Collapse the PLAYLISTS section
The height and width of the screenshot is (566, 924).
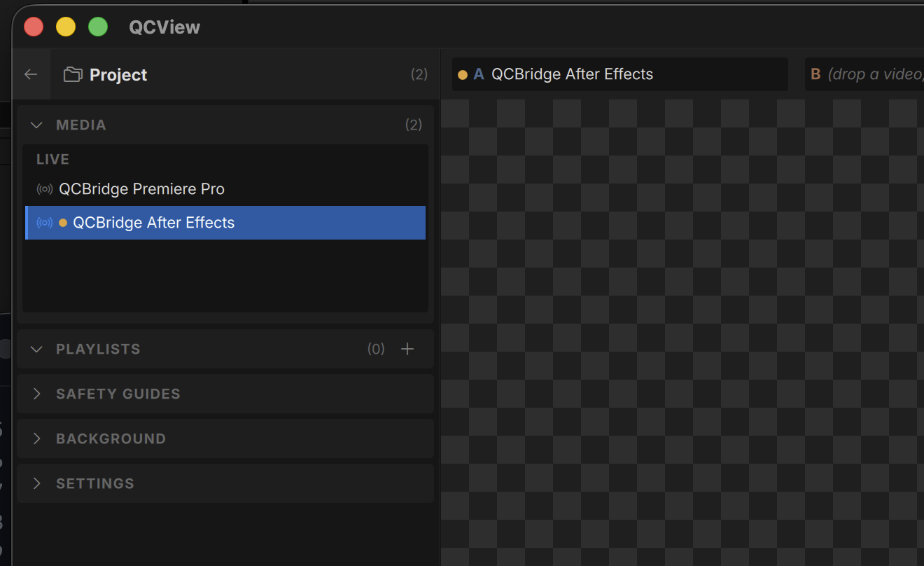tap(37, 349)
